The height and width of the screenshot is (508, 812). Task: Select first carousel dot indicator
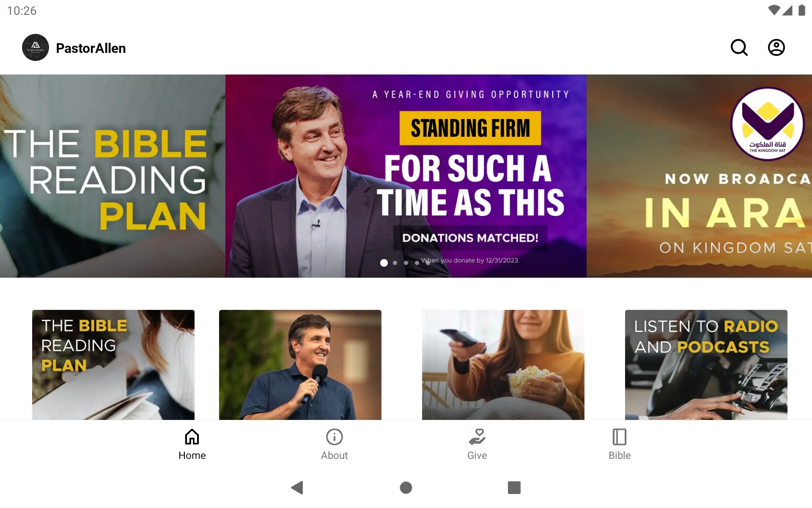pos(384,262)
